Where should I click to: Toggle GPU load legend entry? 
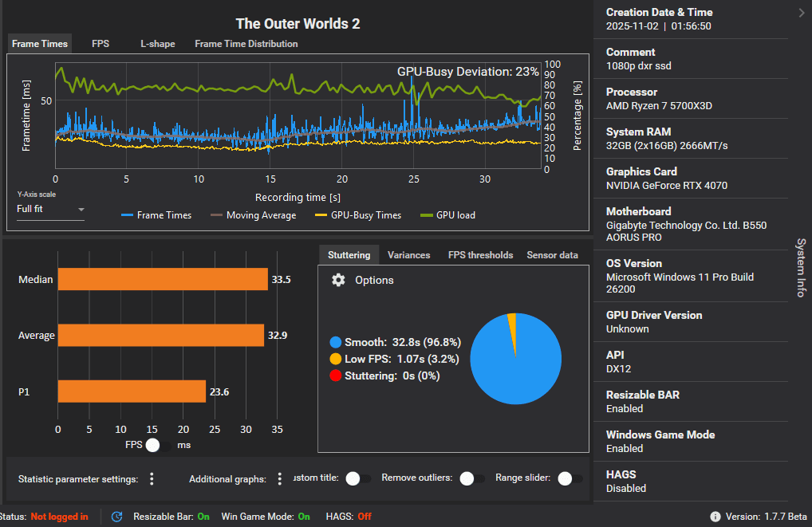point(447,215)
